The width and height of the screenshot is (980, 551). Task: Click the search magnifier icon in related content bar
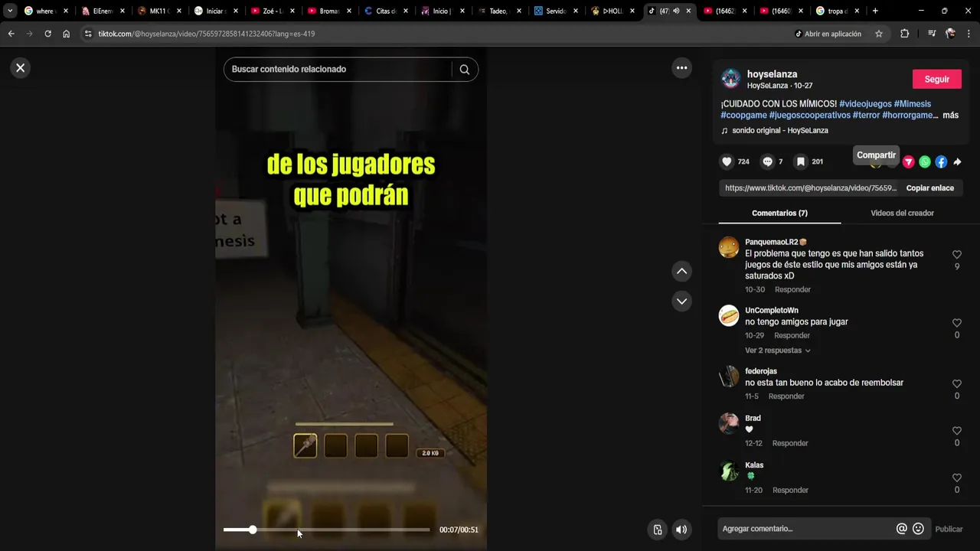(x=465, y=70)
